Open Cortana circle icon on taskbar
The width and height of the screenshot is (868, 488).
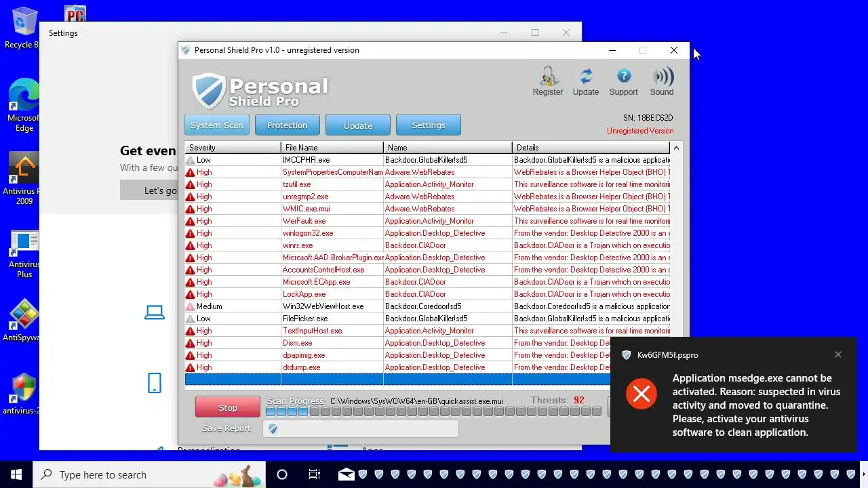282,474
